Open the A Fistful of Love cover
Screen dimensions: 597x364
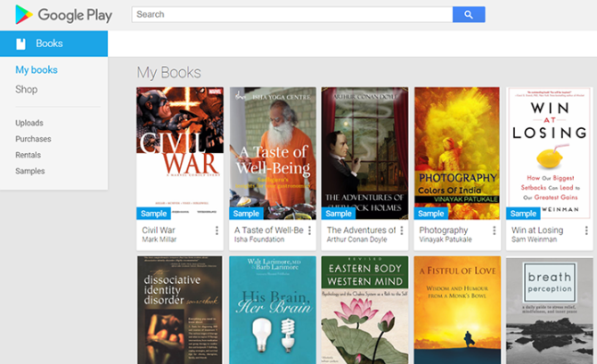coord(457,310)
